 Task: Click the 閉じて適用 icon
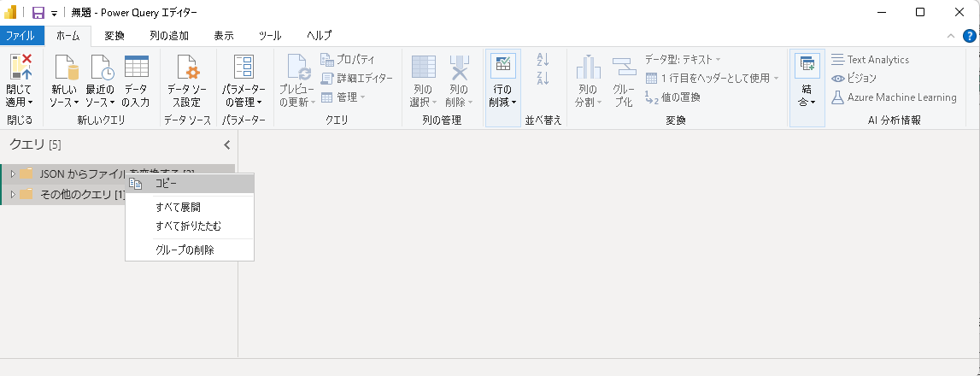[20, 68]
